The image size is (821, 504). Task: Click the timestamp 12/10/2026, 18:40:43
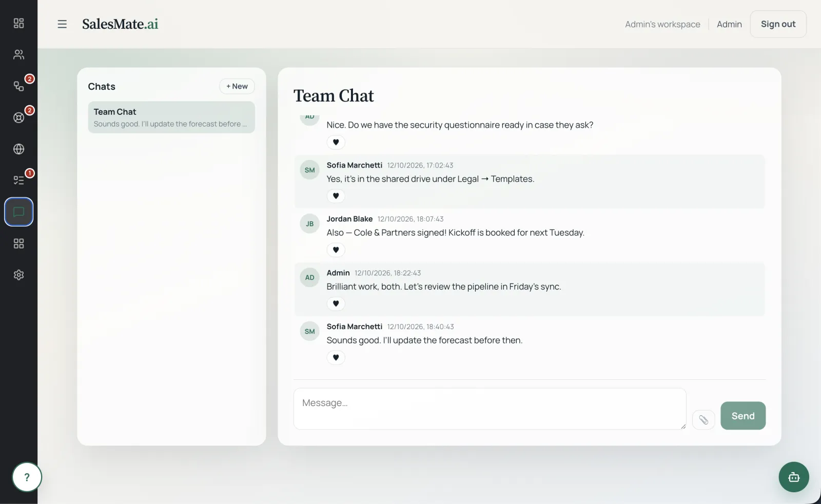420,327
